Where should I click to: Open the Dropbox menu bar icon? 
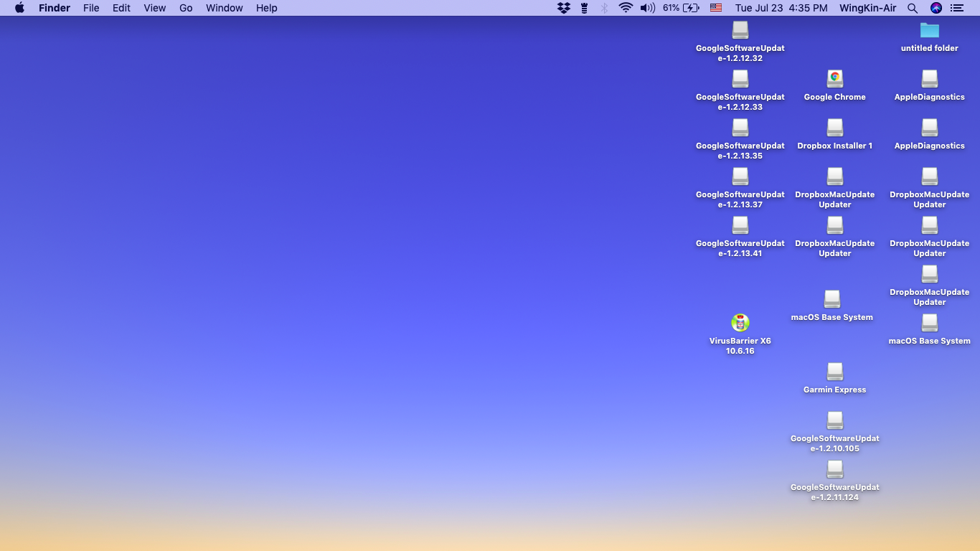(564, 8)
